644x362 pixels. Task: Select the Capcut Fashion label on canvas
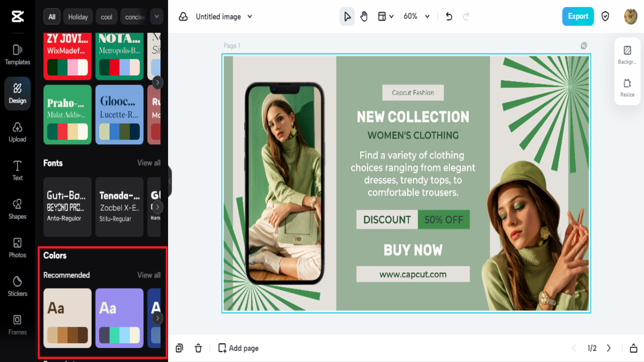coord(413,93)
